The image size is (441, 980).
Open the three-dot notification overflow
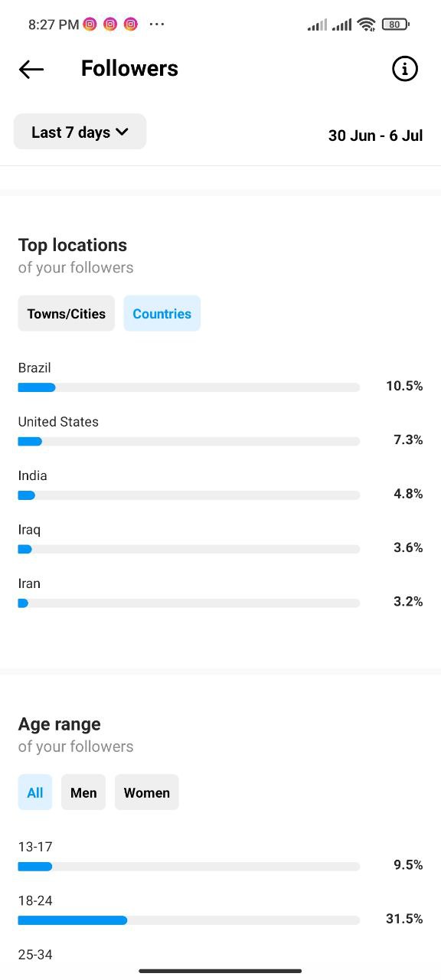tap(157, 24)
